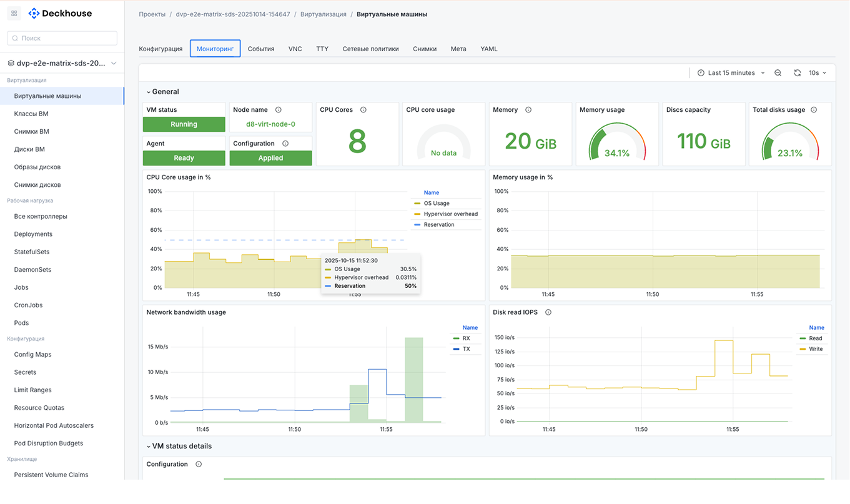
Task: Open Deployments in the sidebar
Action: click(x=33, y=234)
